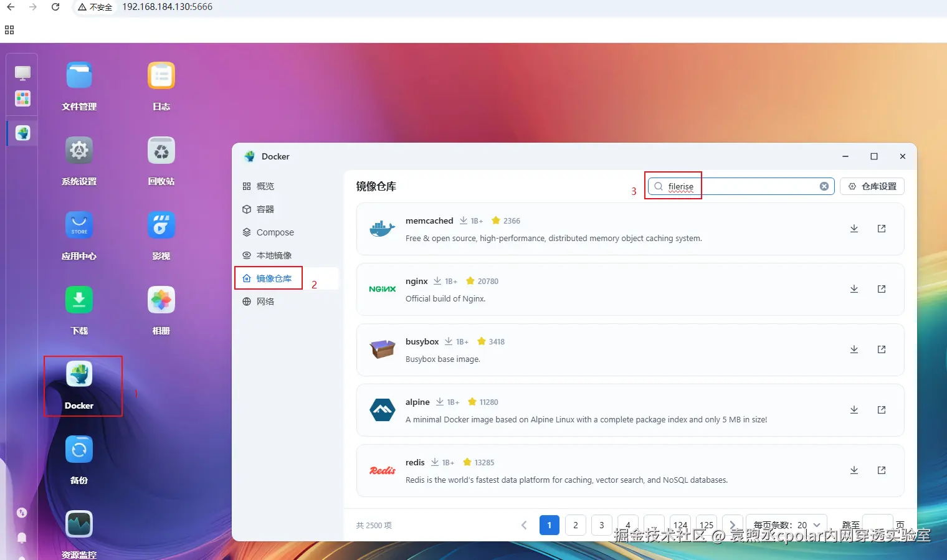Download the nginx image
The width and height of the screenshot is (947, 560).
click(854, 289)
